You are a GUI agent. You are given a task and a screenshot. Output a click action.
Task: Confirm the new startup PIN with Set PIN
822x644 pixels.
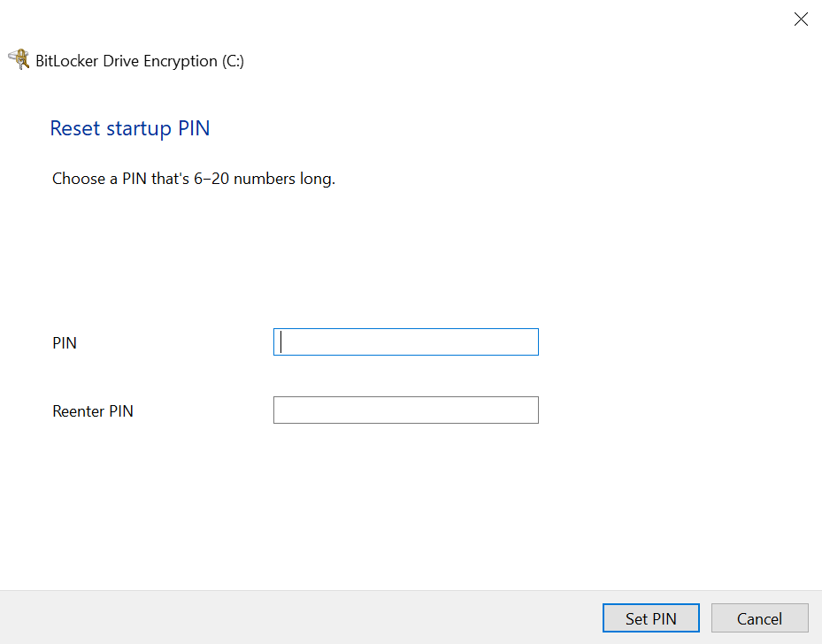click(x=650, y=618)
